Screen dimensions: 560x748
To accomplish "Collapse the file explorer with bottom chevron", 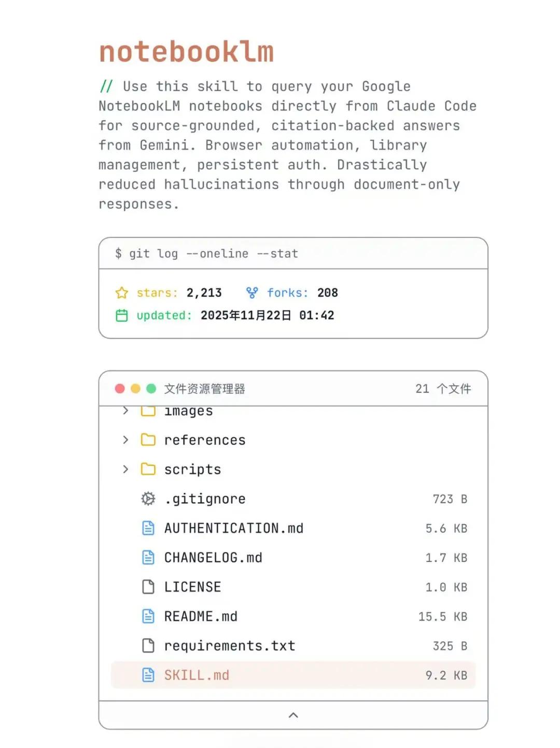I will point(293,715).
